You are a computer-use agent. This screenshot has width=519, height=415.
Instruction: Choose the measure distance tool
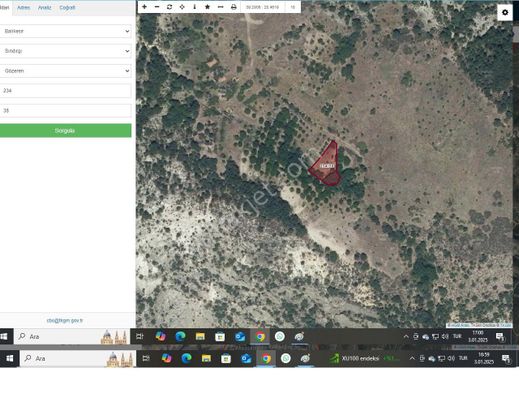[220, 7]
